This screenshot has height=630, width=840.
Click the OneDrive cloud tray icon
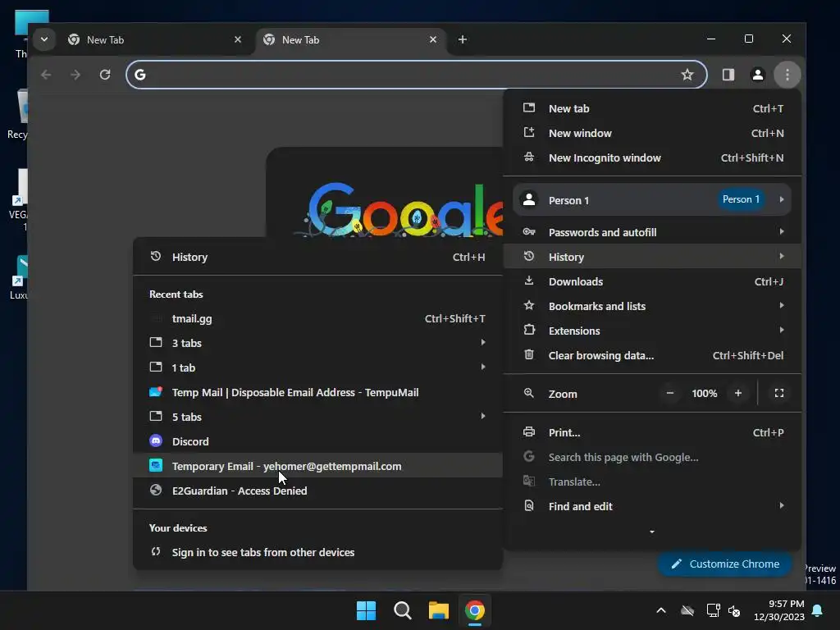coord(687,610)
